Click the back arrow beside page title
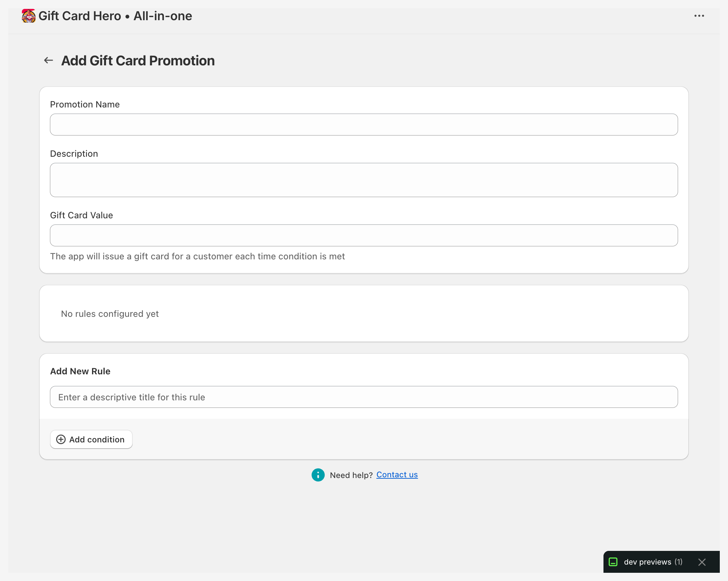Image resolution: width=728 pixels, height=581 pixels. [x=49, y=61]
